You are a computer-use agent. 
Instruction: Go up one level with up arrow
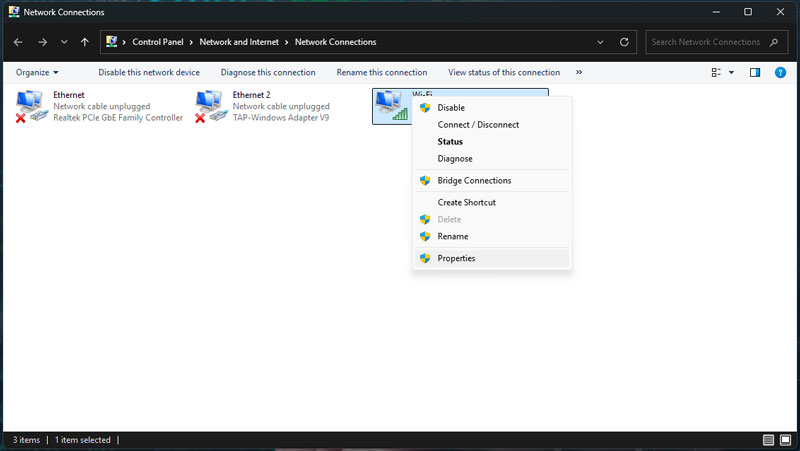85,42
